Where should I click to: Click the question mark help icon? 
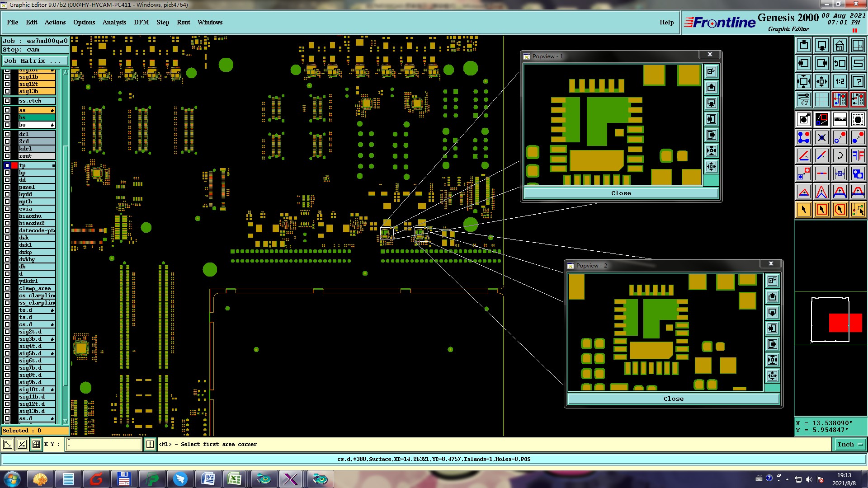(x=858, y=81)
